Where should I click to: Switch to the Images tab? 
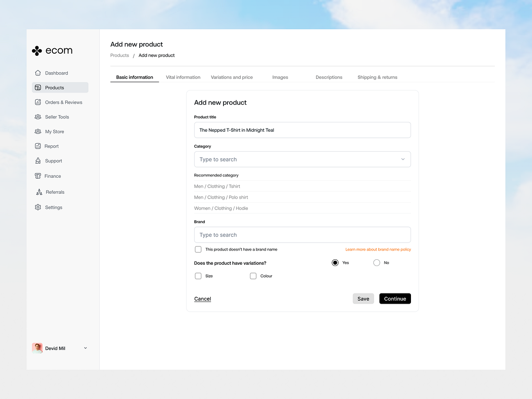[280, 77]
